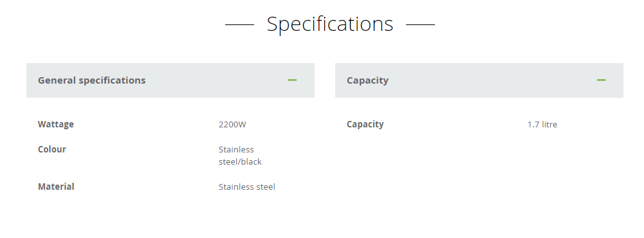The width and height of the screenshot is (644, 238).
Task: Select the Wattage label
Action: (x=56, y=124)
